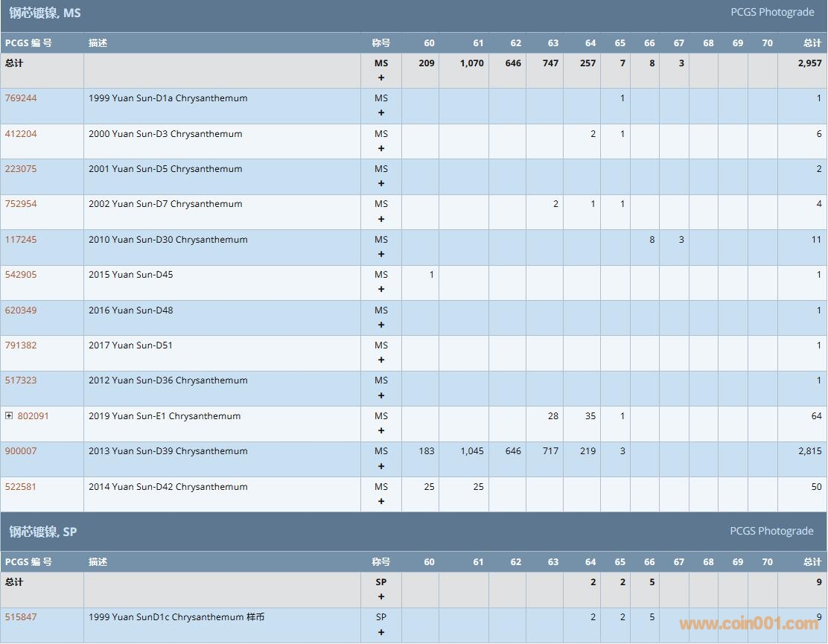Open SP sample coin number 515847
The height and width of the screenshot is (644, 828).
pos(21,617)
